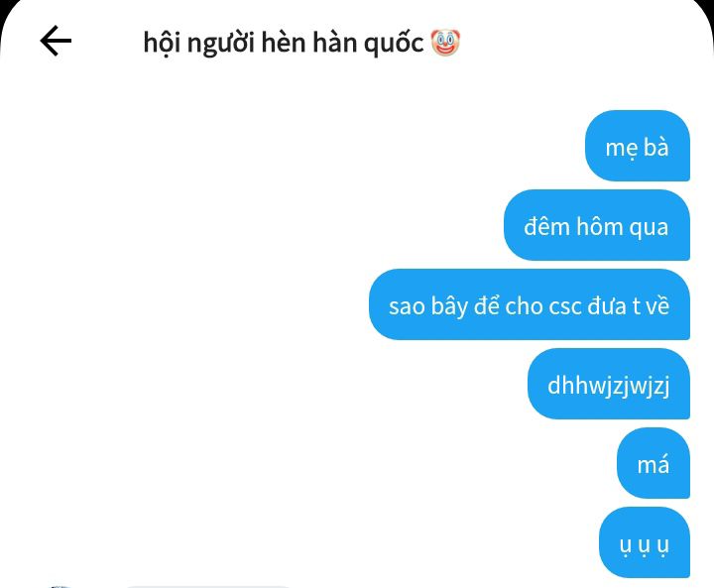The image size is (714, 588).
Task: Tap the clown emoji in the title
Action: (445, 43)
